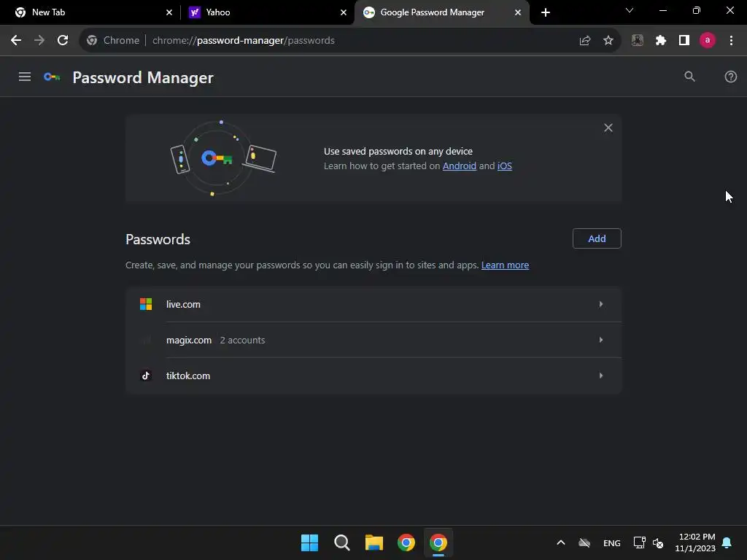Open the Password Manager hamburger menu
747x560 pixels.
24,77
